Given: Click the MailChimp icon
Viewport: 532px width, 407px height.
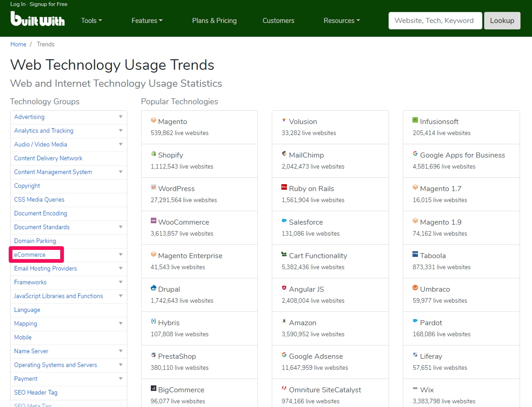Looking at the screenshot, I should (284, 154).
